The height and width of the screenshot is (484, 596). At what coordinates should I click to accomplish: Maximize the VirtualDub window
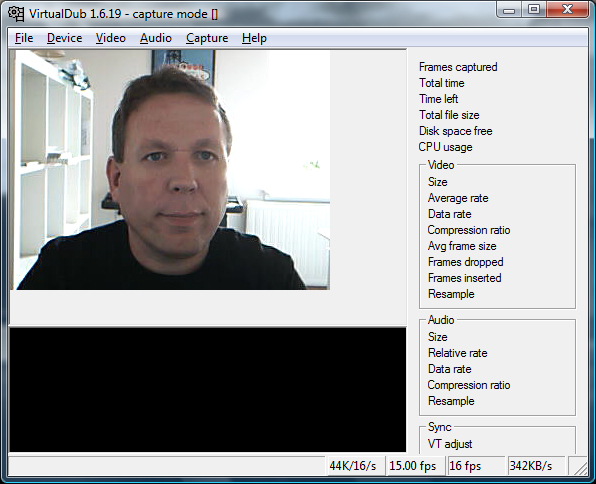click(534, 10)
